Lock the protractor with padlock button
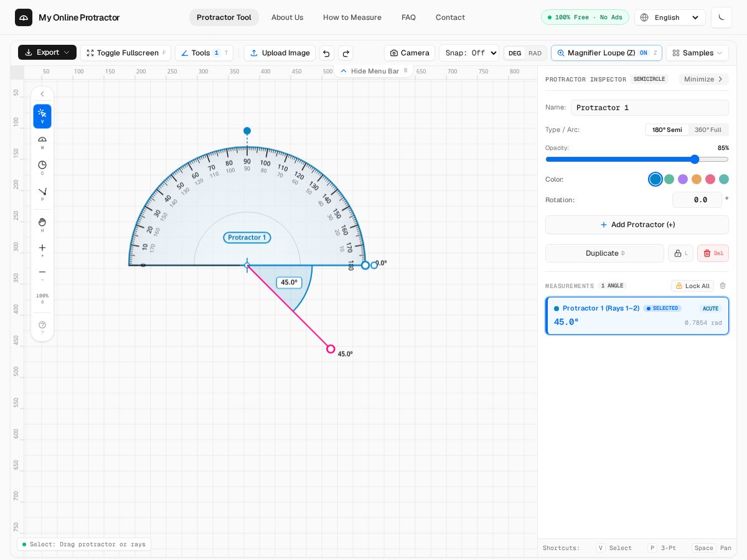This screenshot has height=560, width=747. [x=680, y=253]
